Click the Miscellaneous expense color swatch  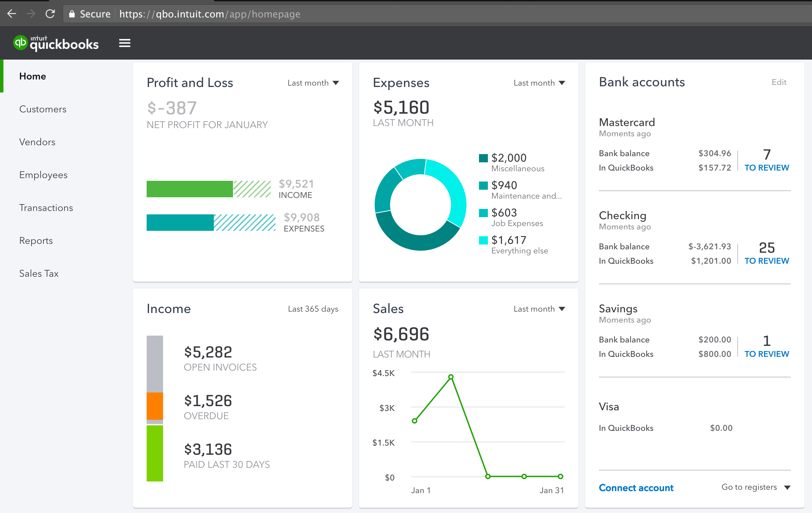point(483,158)
